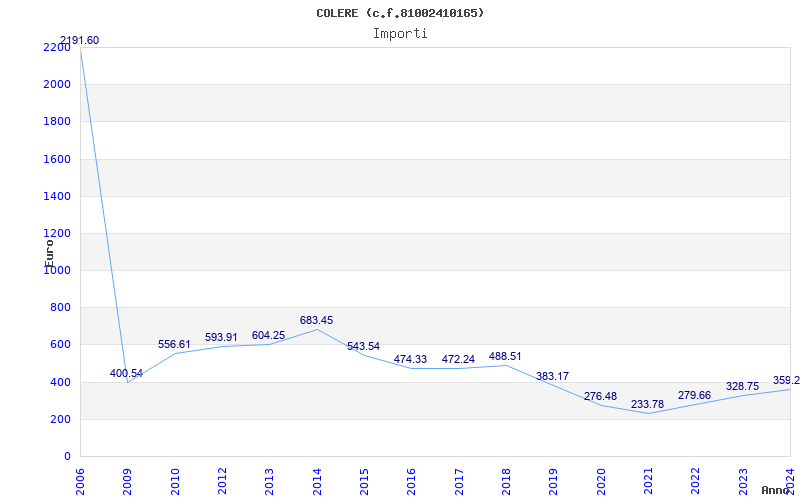Viewport: 800px width, 500px height.
Task: Click the chart title COLERE (c.f.81002410165)
Action: coord(400,13)
